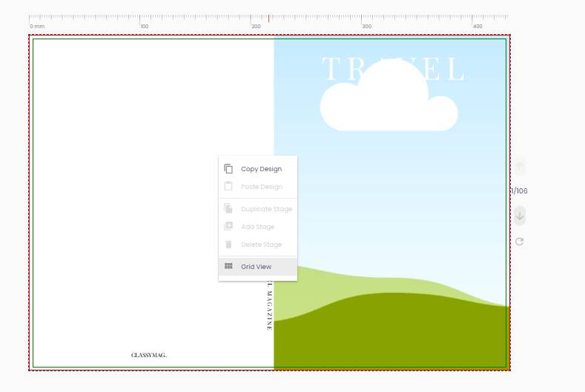Select Delete Stage menu entry

(258, 245)
